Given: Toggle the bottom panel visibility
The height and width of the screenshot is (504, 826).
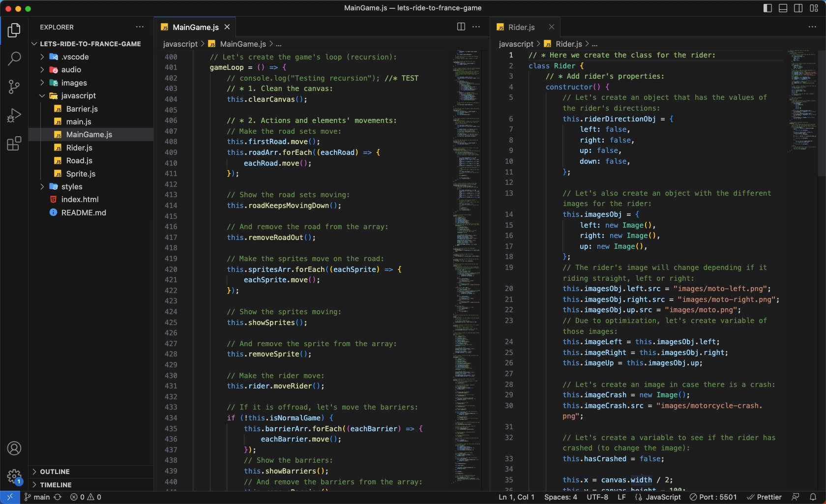Looking at the screenshot, I should point(783,8).
